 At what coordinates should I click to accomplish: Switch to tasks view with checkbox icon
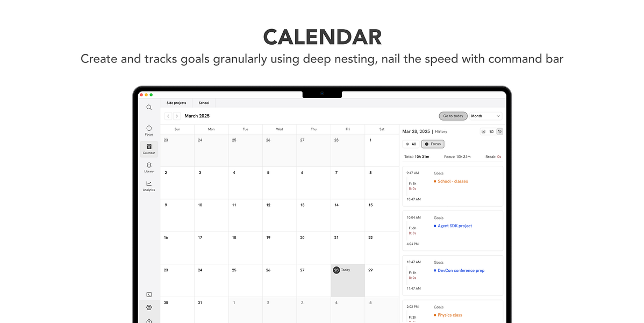coord(483,132)
